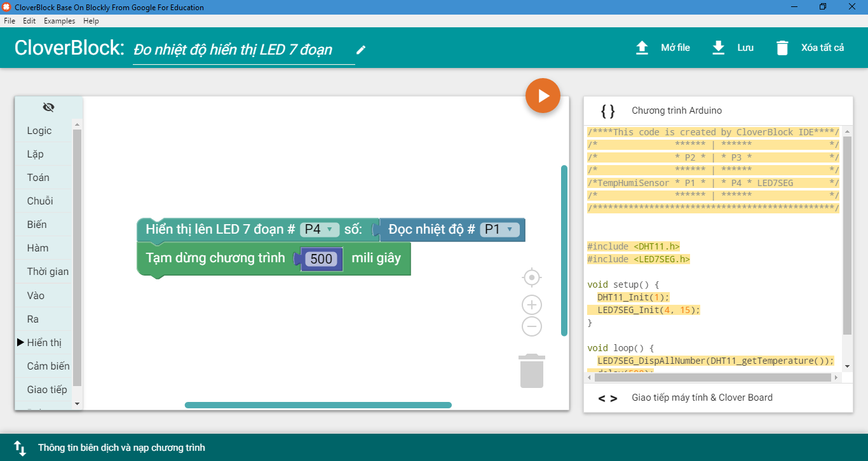Zoom in the workspace with plus icon

click(x=532, y=305)
